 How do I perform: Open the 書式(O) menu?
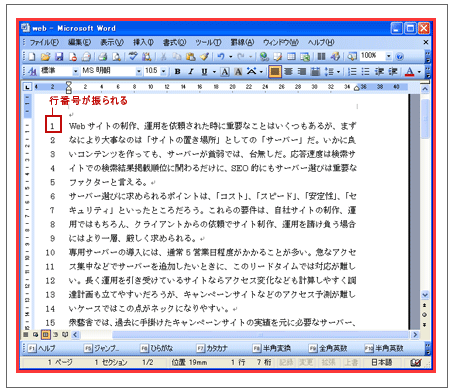coord(174,42)
